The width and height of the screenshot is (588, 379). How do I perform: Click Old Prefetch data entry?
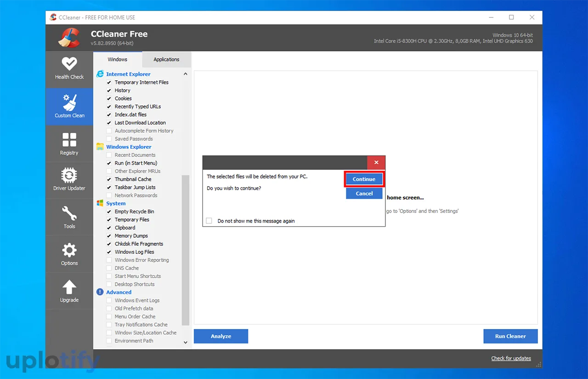pos(134,308)
